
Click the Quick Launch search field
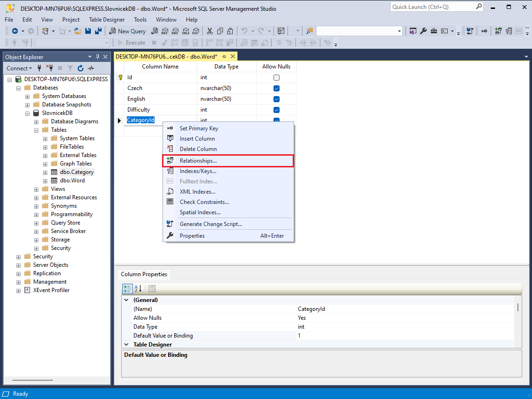tap(432, 7)
